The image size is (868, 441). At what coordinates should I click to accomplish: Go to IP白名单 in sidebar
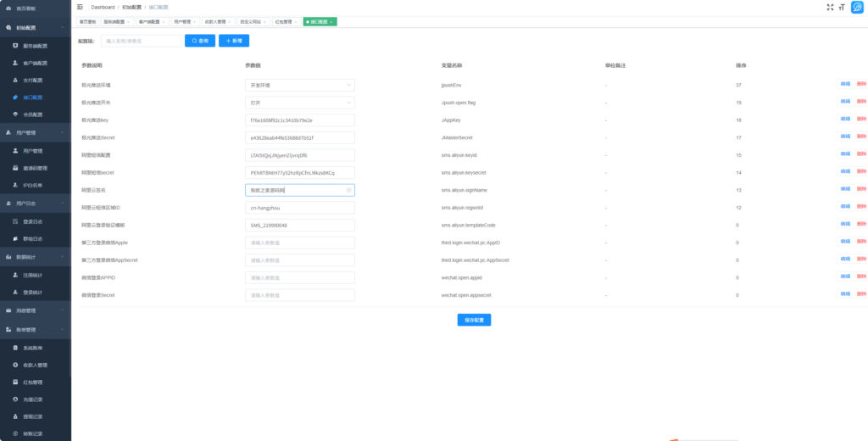tap(33, 185)
